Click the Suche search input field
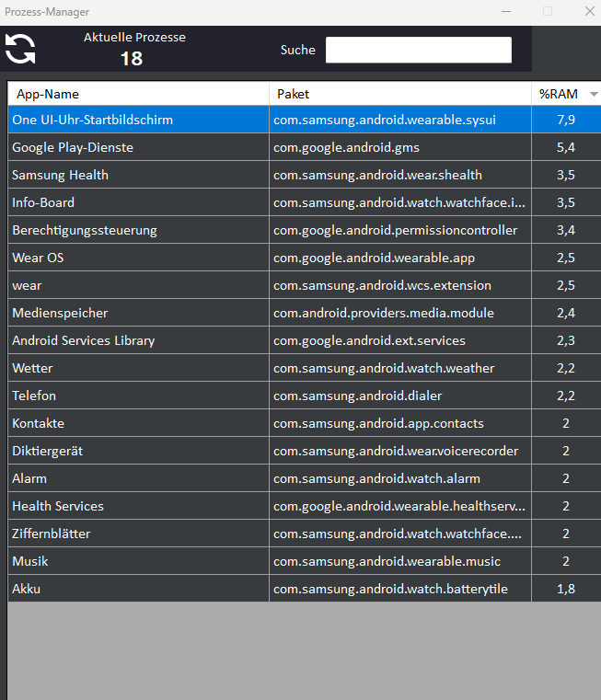This screenshot has height=700, width=601. coord(418,50)
